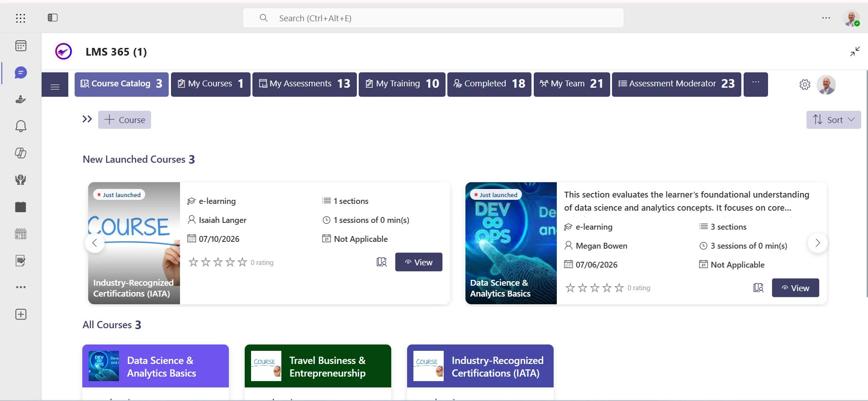The image size is (868, 401).
Task: Open the My Team tab
Action: tap(572, 85)
